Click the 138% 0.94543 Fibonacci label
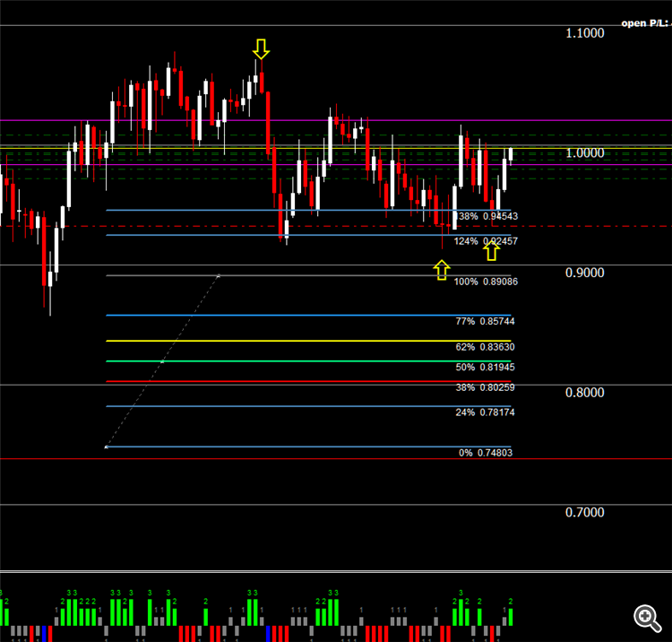The height and width of the screenshot is (642, 672). click(486, 216)
